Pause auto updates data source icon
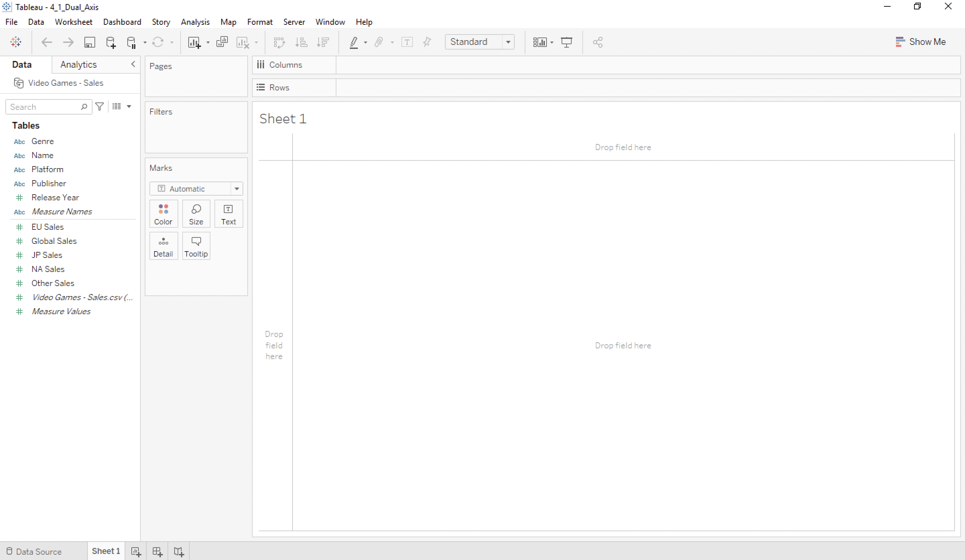 131,42
